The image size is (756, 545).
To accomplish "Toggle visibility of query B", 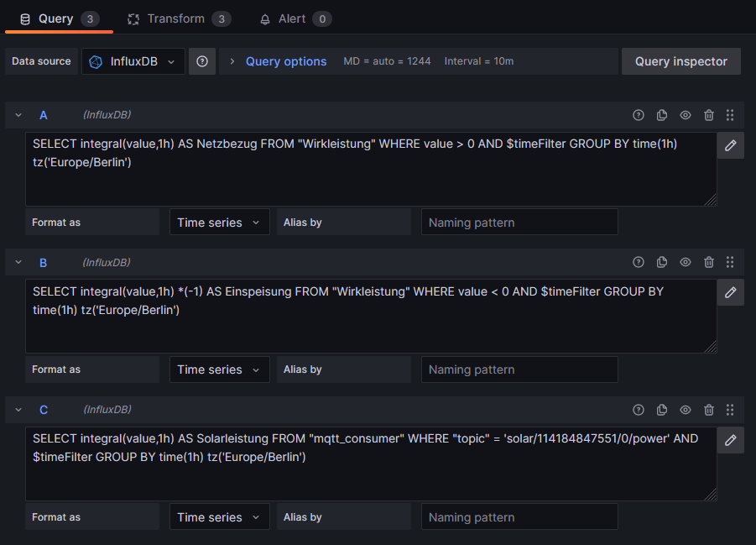I will (686, 263).
